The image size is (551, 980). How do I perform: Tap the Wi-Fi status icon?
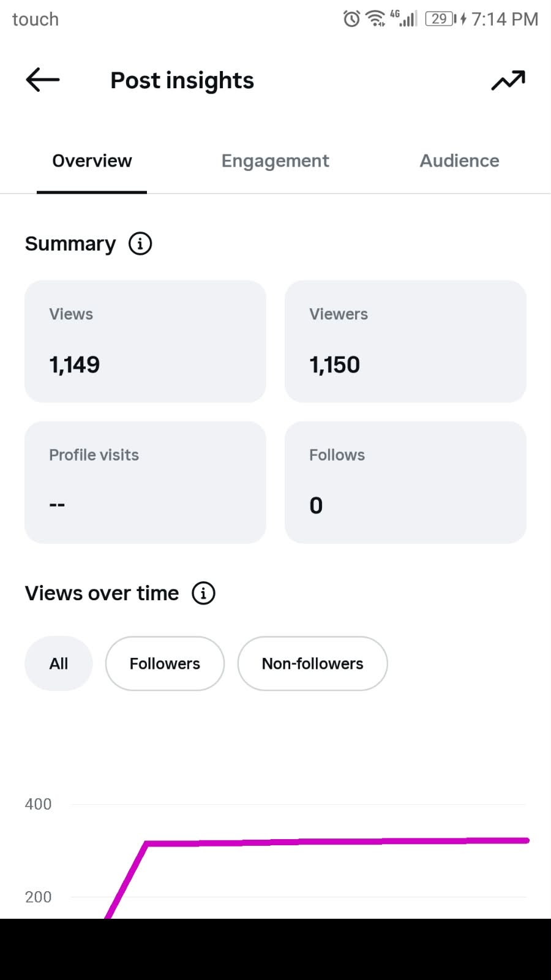tap(375, 19)
